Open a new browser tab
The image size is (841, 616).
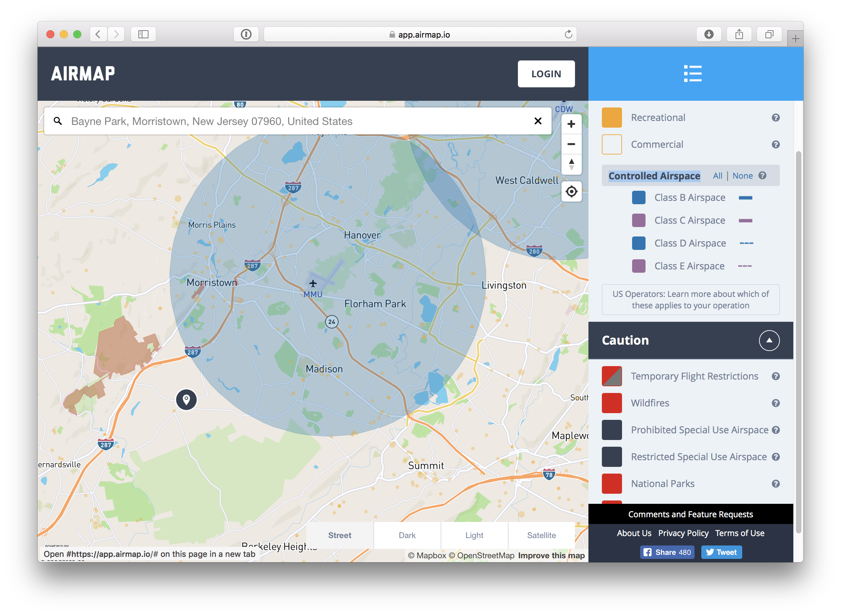[795, 38]
